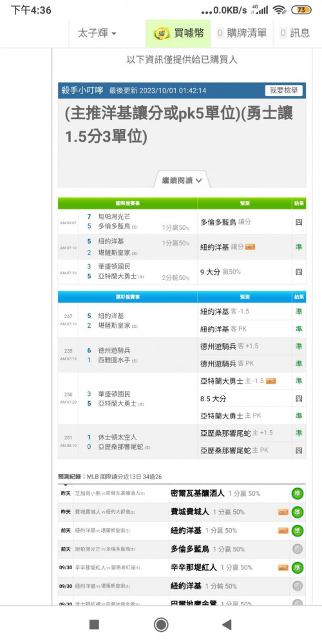The height and width of the screenshot is (644, 322).
Task: Tap green 準 badge for 費城費城人
Action: (298, 512)
